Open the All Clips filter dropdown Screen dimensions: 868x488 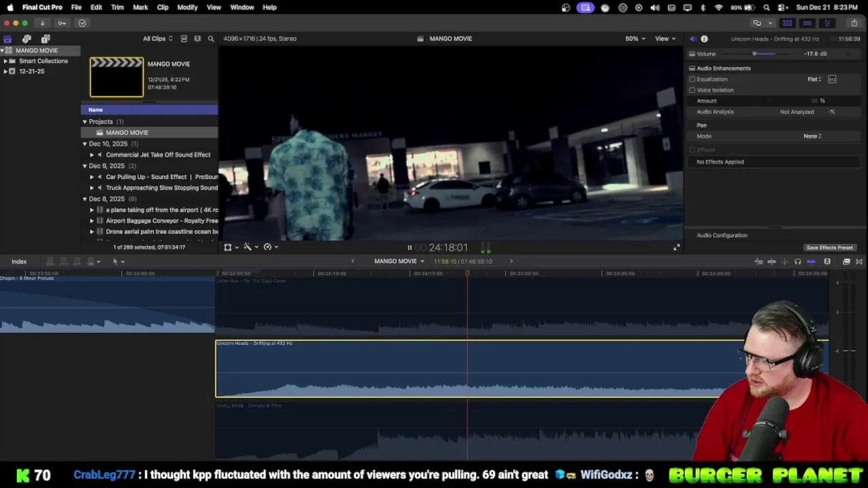coord(157,39)
